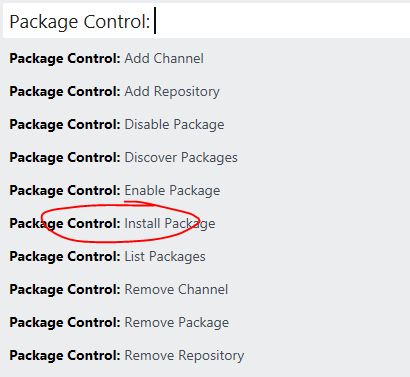
Task: Select the Remove Channel command
Action: (x=207, y=290)
